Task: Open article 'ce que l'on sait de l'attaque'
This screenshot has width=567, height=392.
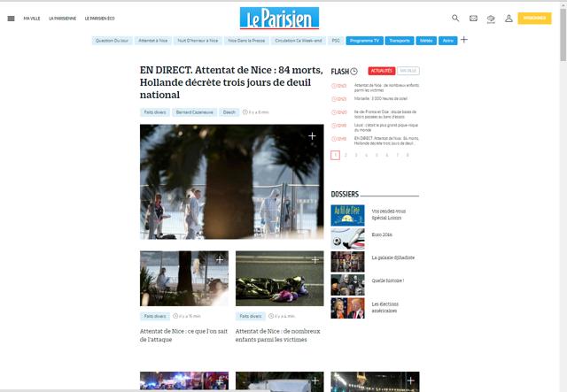Action: (184, 335)
